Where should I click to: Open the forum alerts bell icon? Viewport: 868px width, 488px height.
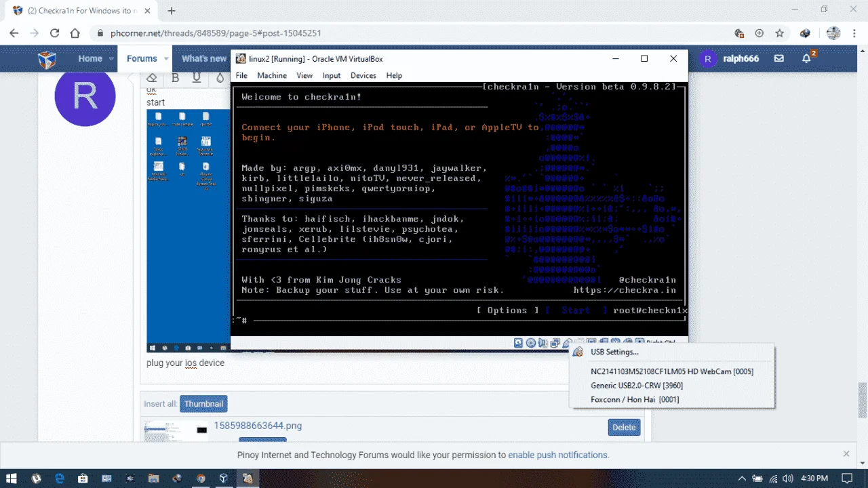click(x=807, y=59)
